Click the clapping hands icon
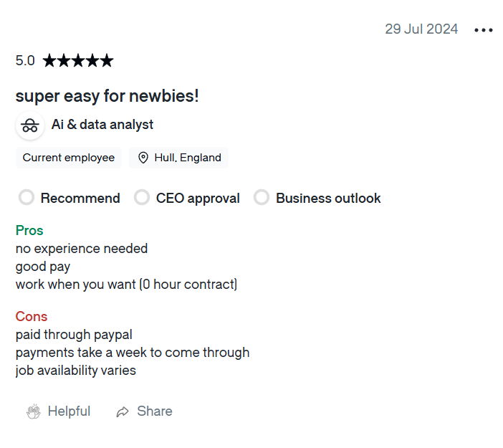503x448 pixels. (x=33, y=411)
